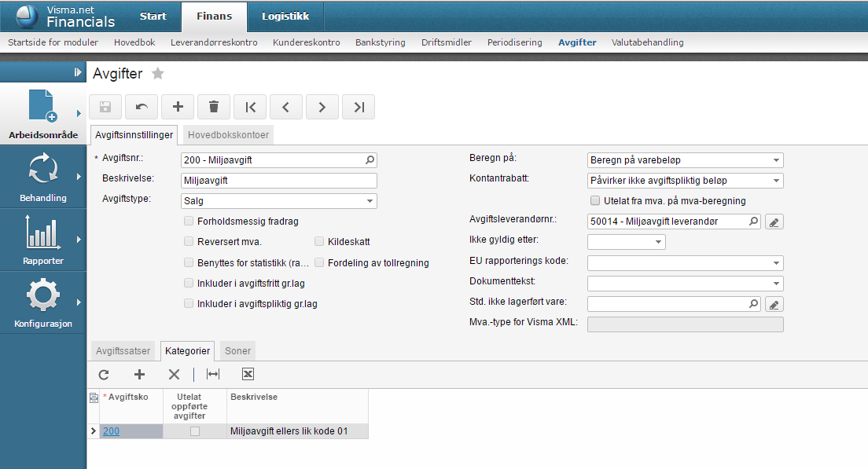
Task: Click the Delete trash can icon
Action: click(214, 107)
